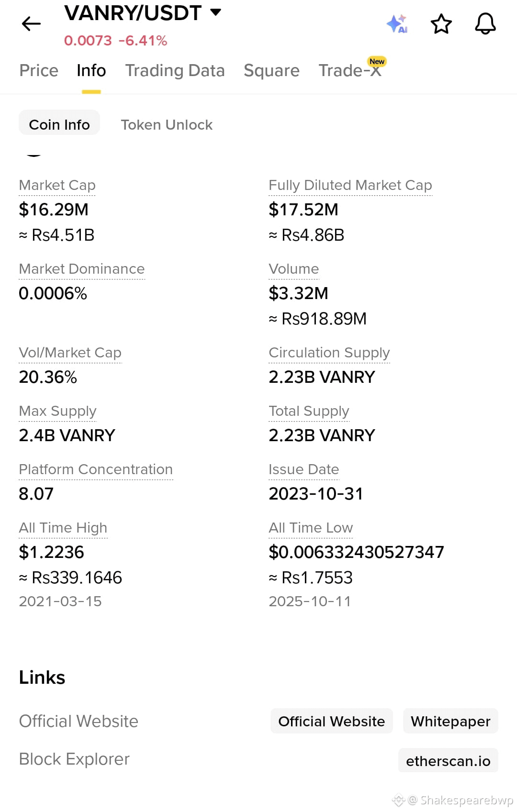Switch to the Token Unlock view

click(x=166, y=124)
